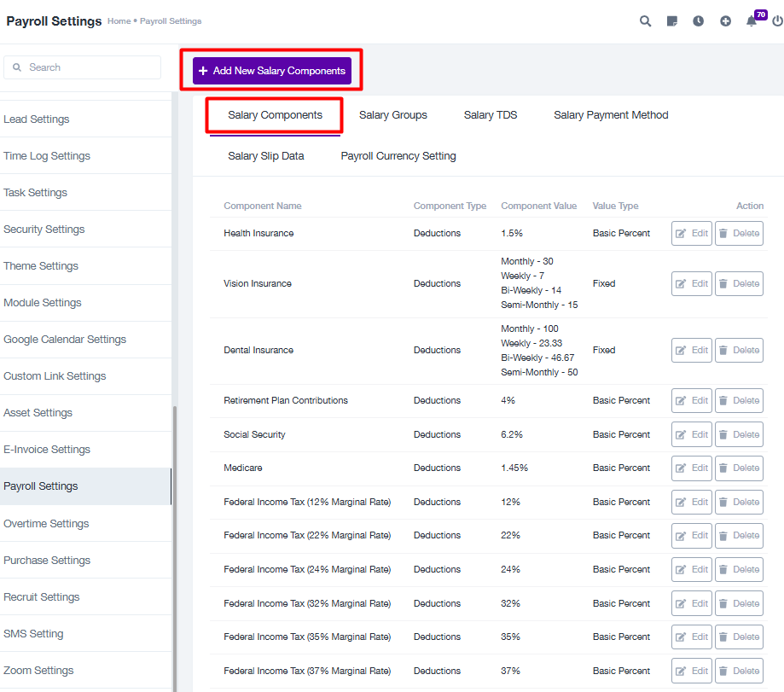Open the Salary Slip Data tab
Screen dimensions: 784x692
point(266,156)
